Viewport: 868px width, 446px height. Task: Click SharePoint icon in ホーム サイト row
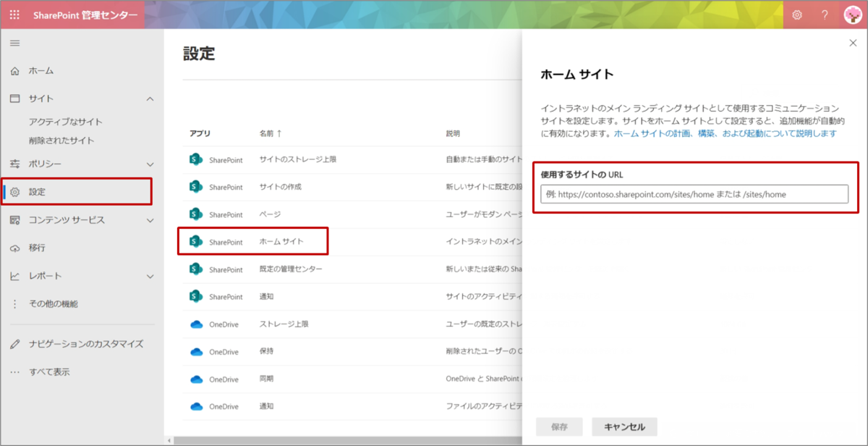click(195, 242)
